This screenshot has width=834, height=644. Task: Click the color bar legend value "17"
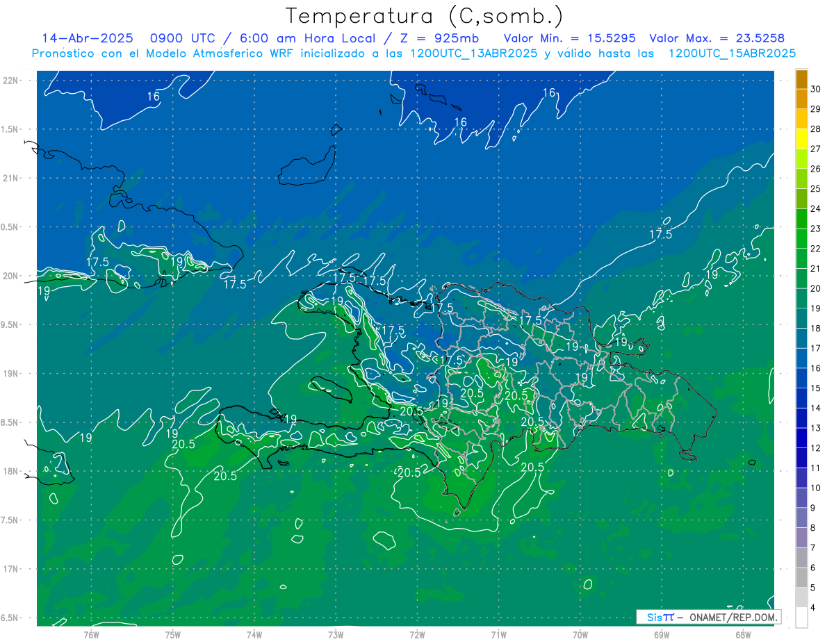pos(816,348)
